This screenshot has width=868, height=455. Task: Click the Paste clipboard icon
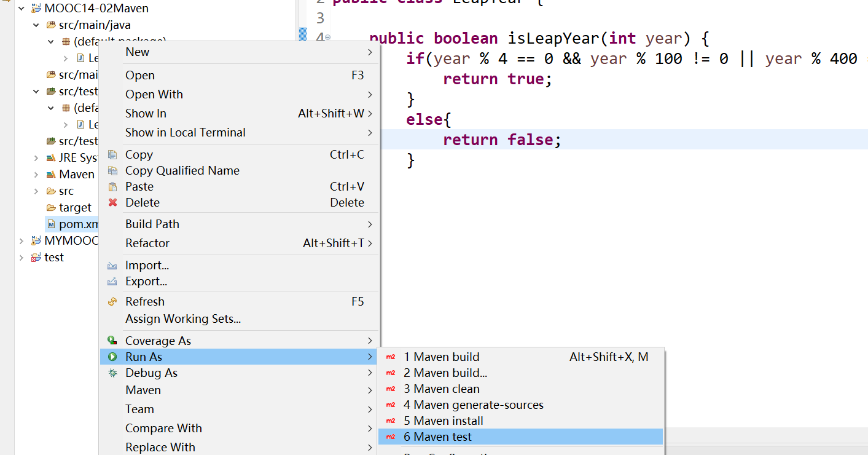coord(112,187)
